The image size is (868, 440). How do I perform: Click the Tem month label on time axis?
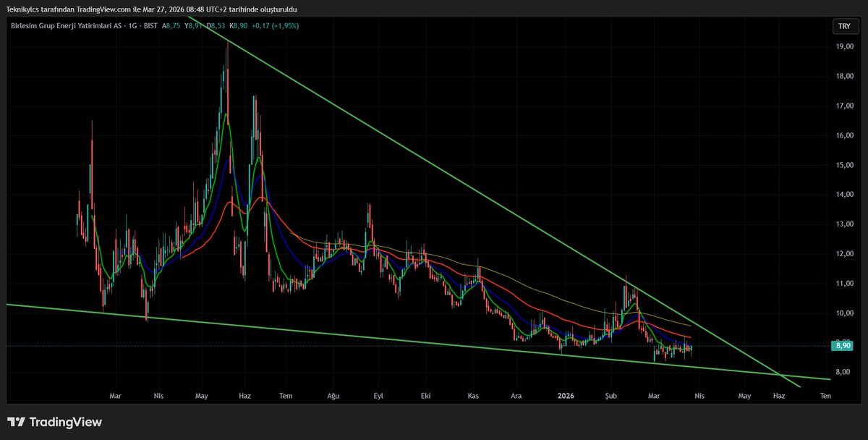coord(286,396)
